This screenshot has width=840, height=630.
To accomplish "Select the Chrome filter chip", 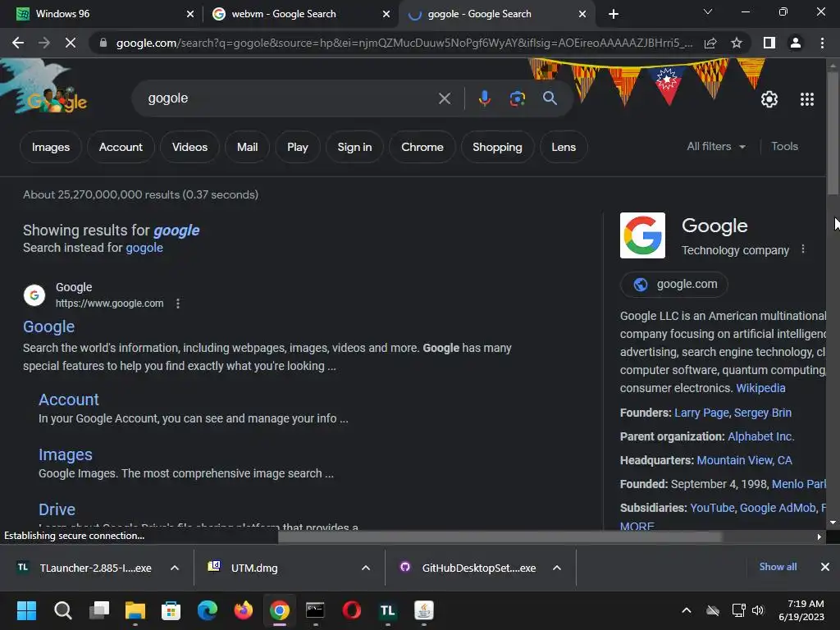I will pos(422,147).
